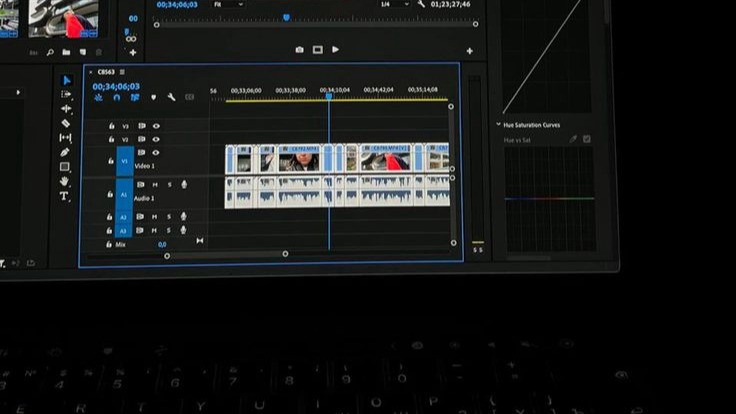The height and width of the screenshot is (414, 736).
Task: Select the Slip tool
Action: (x=65, y=138)
